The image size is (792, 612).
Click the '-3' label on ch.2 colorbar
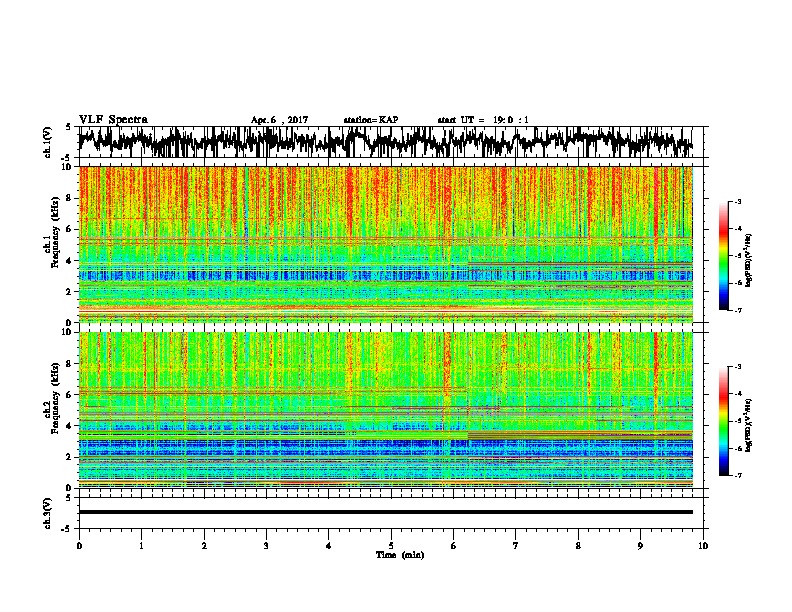[737, 367]
